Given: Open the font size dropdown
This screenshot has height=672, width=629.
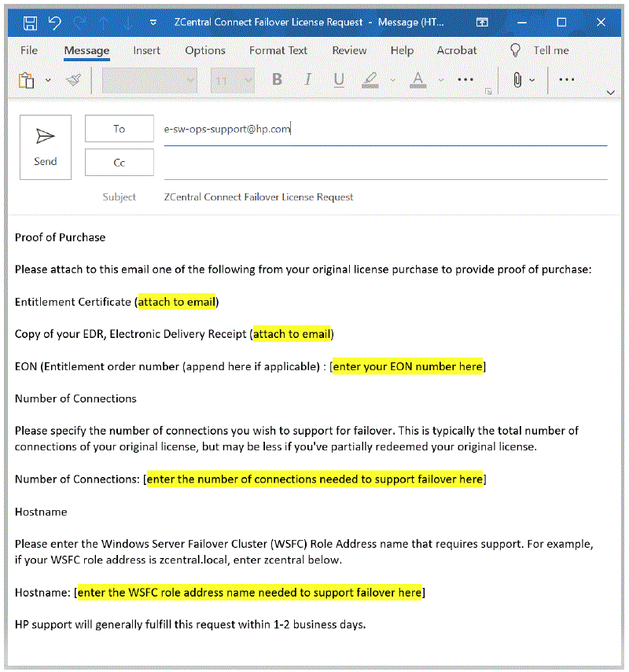Looking at the screenshot, I should pos(248,80).
